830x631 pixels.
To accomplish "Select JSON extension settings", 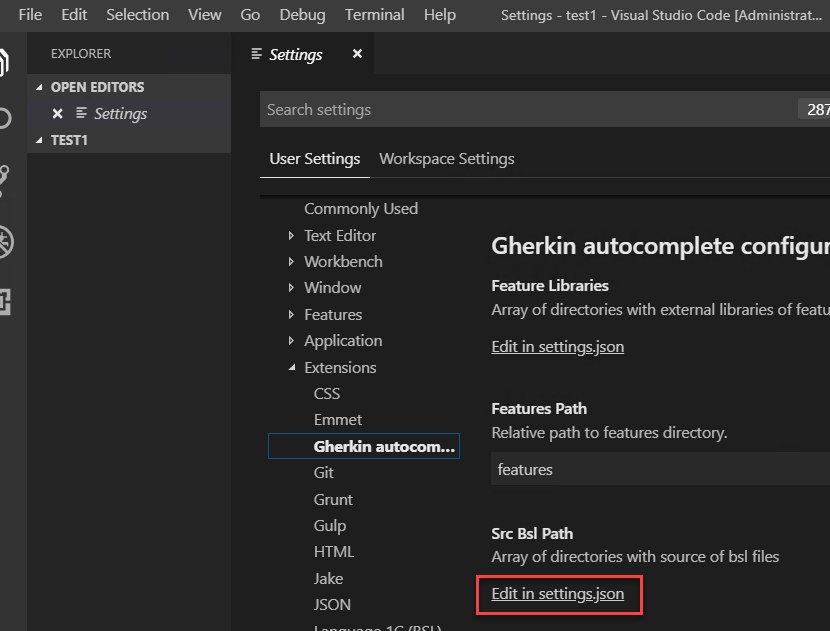I will click(332, 605).
